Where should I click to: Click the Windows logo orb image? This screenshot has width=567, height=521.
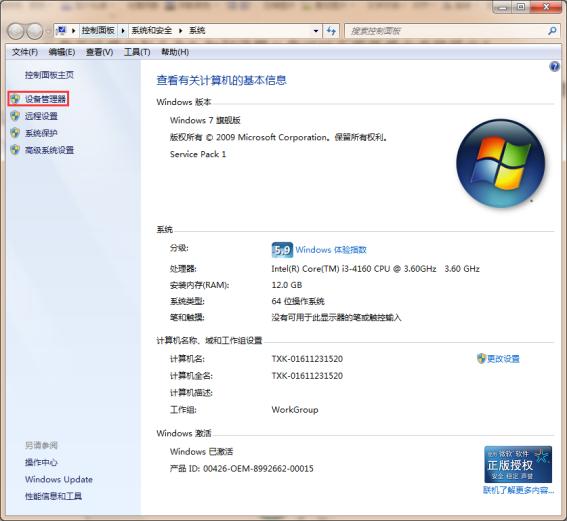coord(500,163)
